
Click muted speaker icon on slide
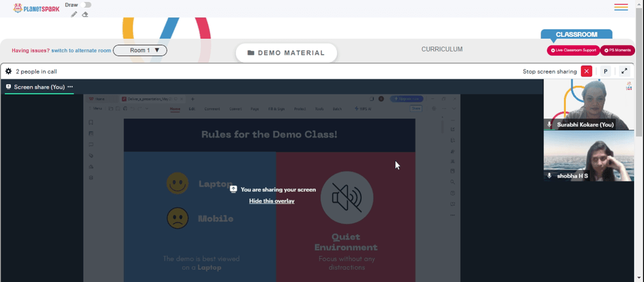[x=346, y=198]
